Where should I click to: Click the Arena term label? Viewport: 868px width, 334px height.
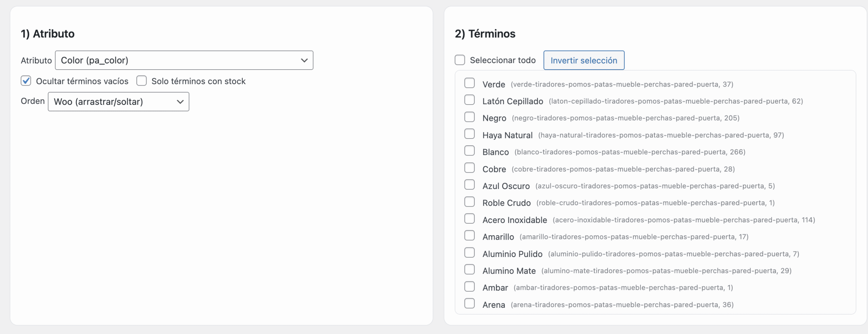pos(494,305)
